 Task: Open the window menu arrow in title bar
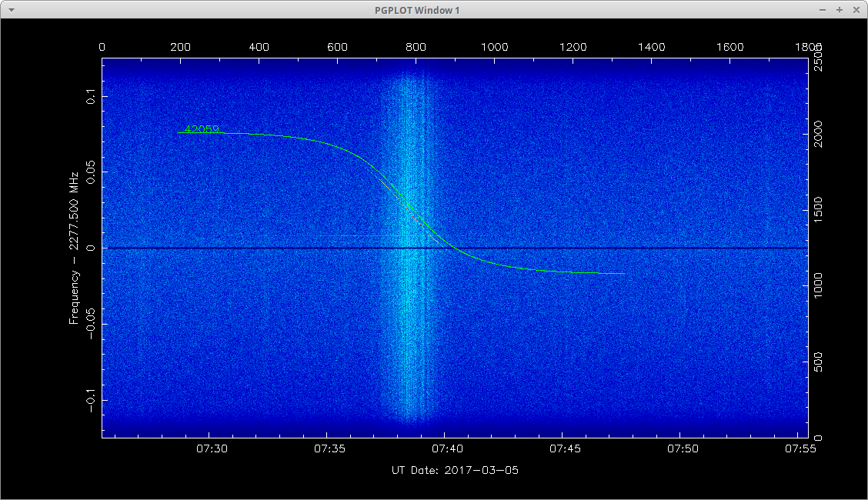(x=10, y=10)
